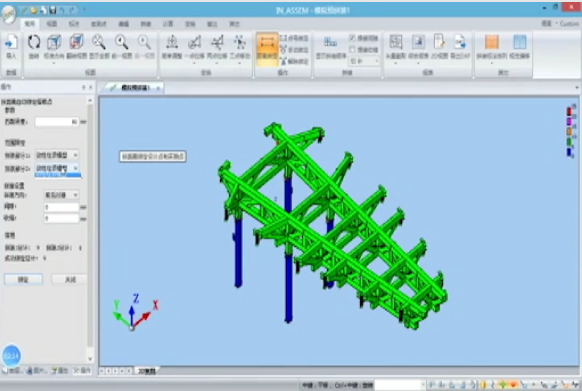Select the simulated pre-assembly document tab
582x391 pixels.
(133, 88)
